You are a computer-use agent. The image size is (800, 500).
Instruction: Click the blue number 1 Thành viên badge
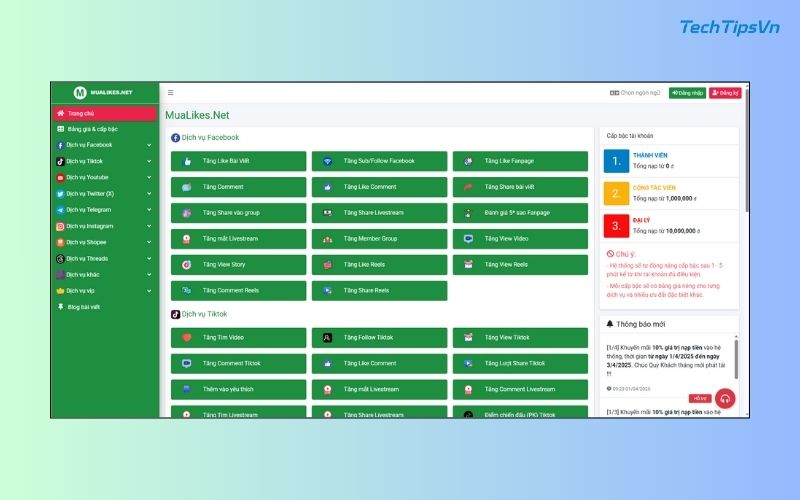(x=616, y=161)
